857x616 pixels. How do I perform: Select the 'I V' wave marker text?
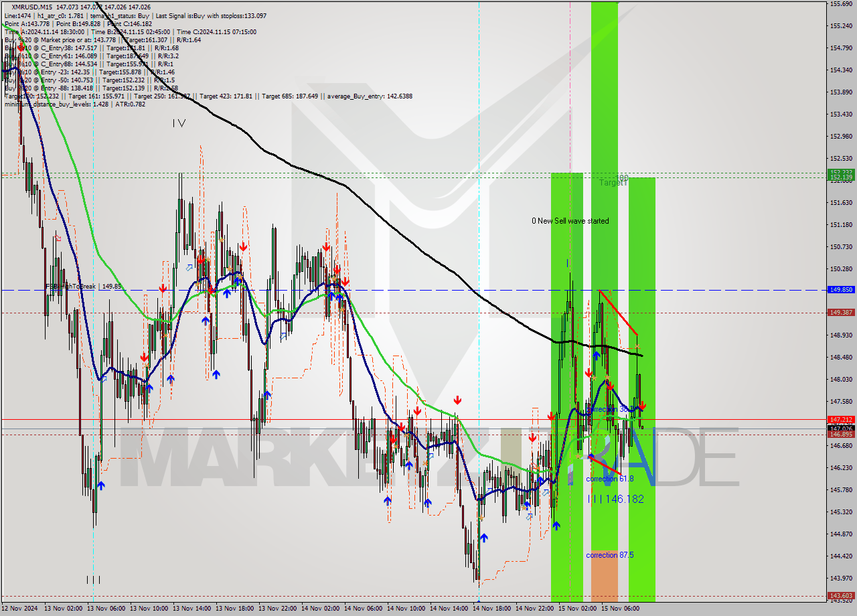click(x=179, y=123)
